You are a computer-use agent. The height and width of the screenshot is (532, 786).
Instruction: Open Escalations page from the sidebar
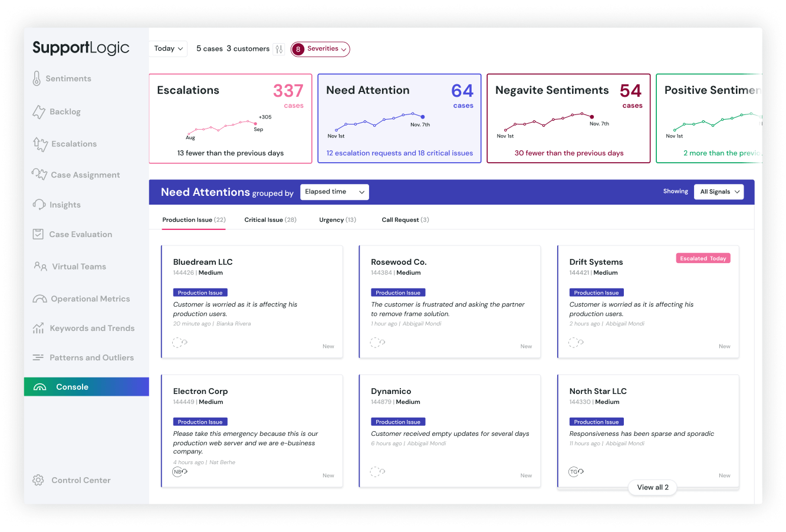(74, 144)
